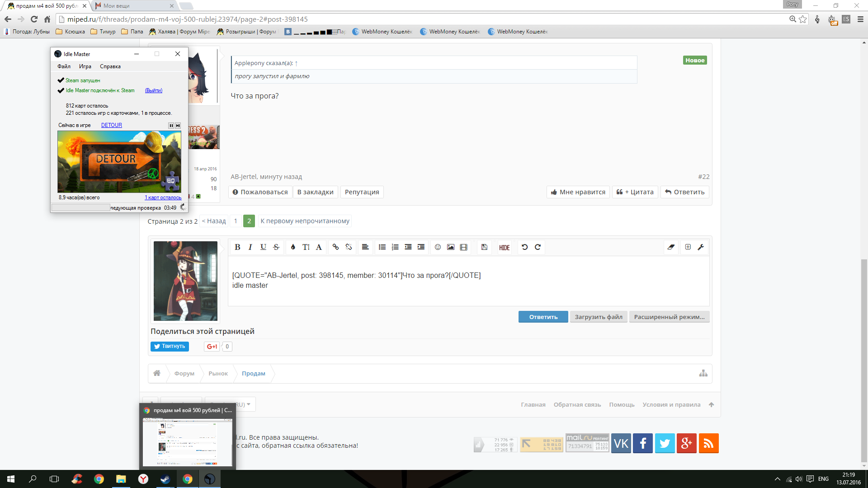Click the Загрузить файл button
The width and height of the screenshot is (868, 488).
(x=599, y=317)
